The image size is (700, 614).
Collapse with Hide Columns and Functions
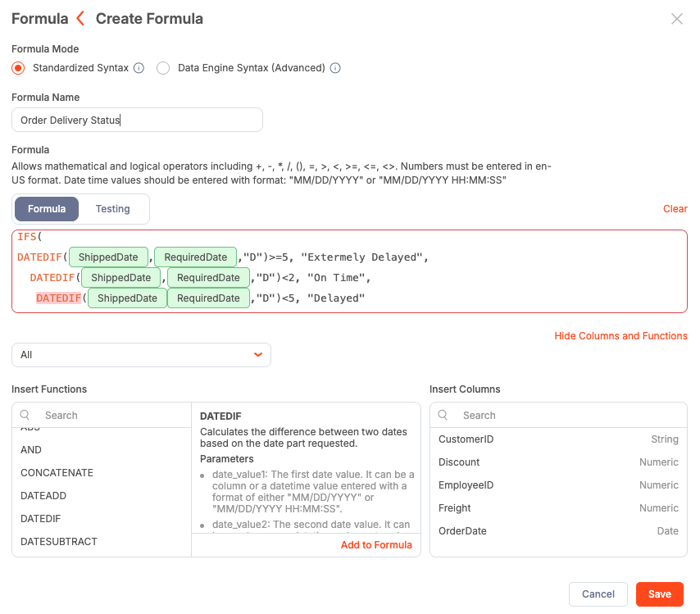pos(620,336)
